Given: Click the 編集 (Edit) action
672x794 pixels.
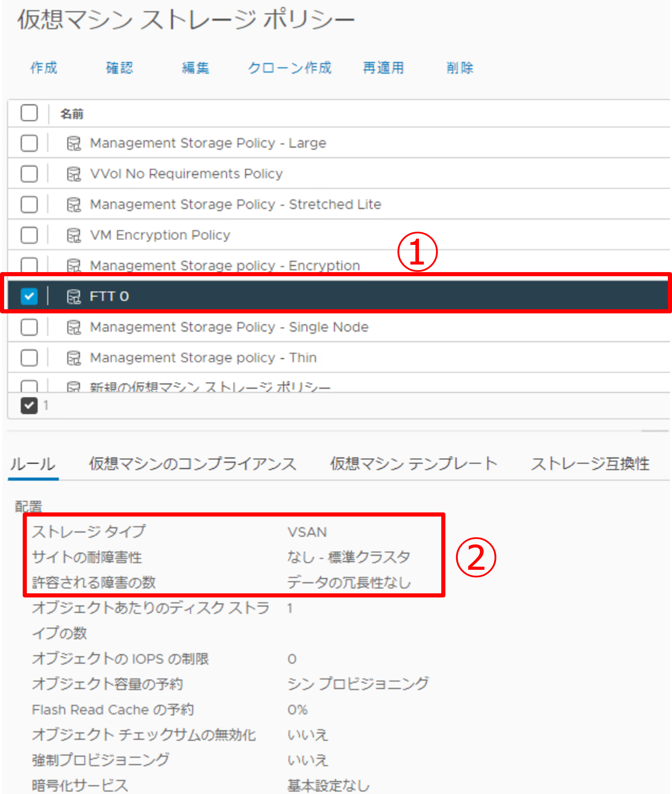Looking at the screenshot, I should [196, 67].
